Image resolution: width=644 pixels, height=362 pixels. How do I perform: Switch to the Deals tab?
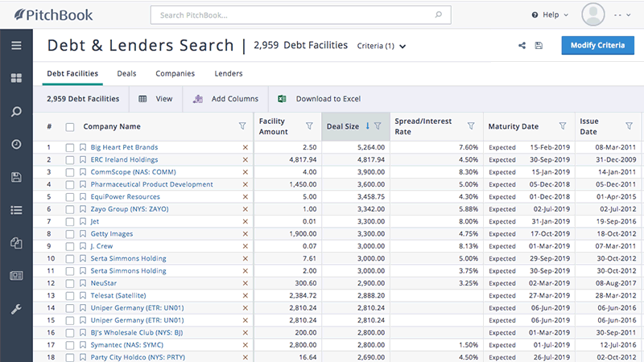126,73
